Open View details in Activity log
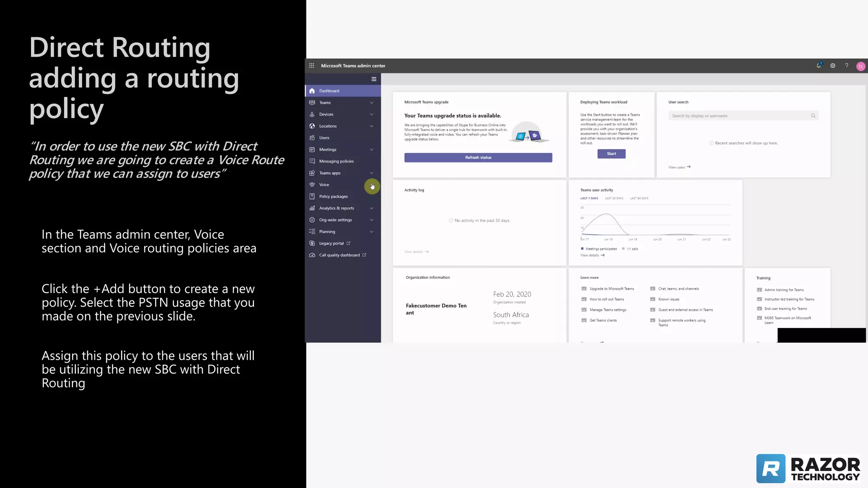Viewport: 868px width, 488px height. point(416,252)
